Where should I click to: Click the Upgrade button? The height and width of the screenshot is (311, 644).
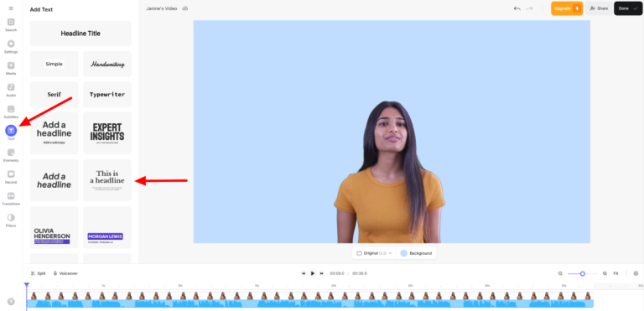[x=567, y=8]
